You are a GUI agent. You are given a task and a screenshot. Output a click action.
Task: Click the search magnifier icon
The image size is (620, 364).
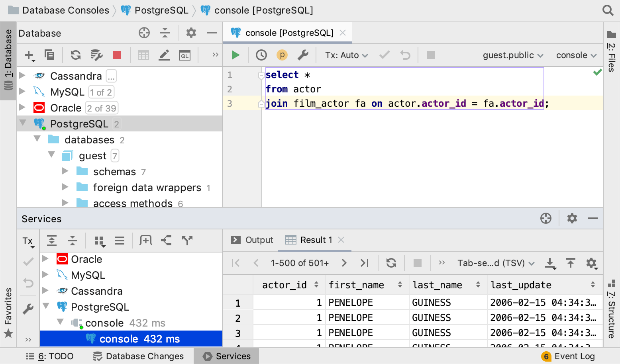click(x=608, y=10)
